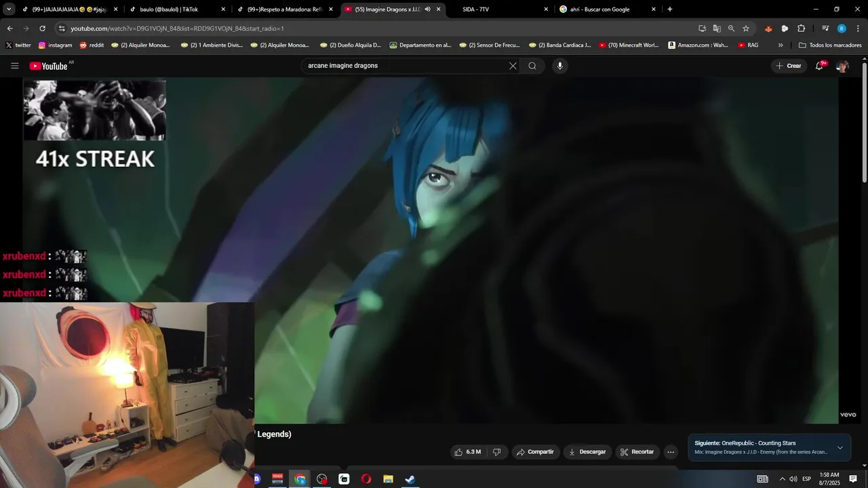This screenshot has height=488, width=868.
Task: Open Todos los marcadores folder
Action: coord(830,45)
